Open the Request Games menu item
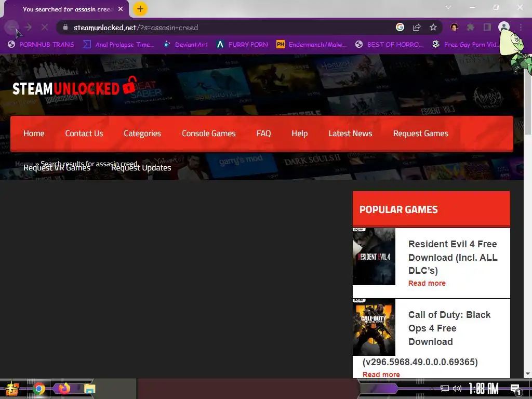 (421, 134)
